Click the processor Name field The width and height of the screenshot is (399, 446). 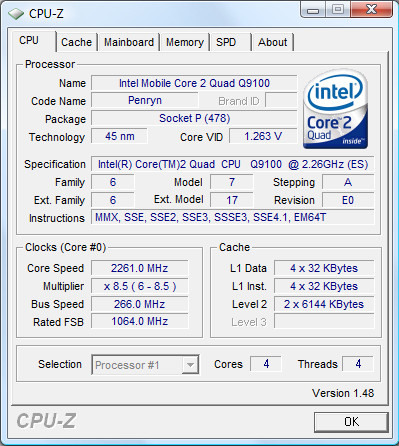click(194, 83)
